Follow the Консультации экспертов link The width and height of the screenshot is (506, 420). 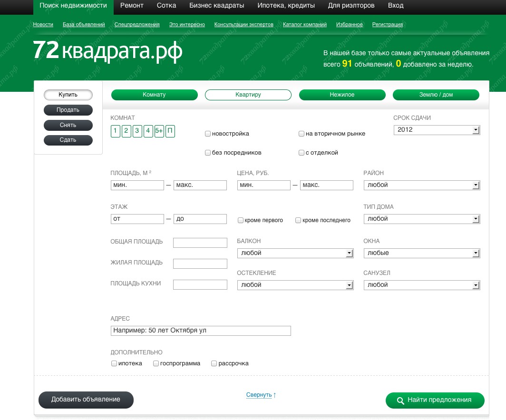(243, 25)
